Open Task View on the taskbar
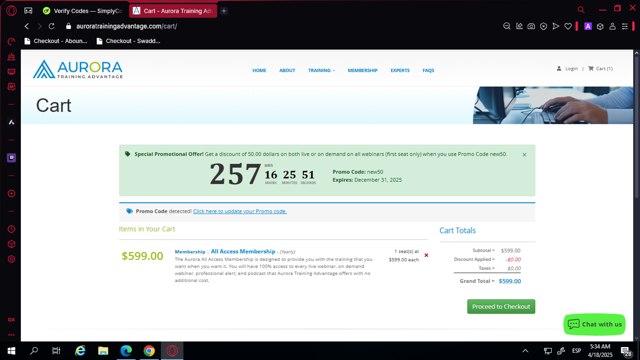Image resolution: width=640 pixels, height=360 pixels. pos(56,351)
